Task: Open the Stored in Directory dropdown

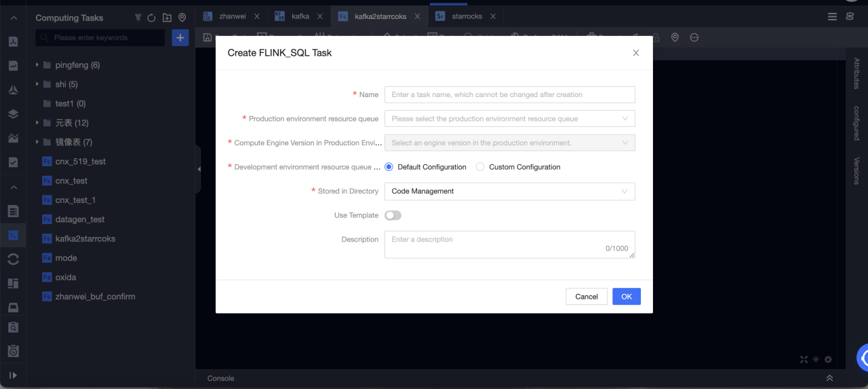Action: [509, 191]
